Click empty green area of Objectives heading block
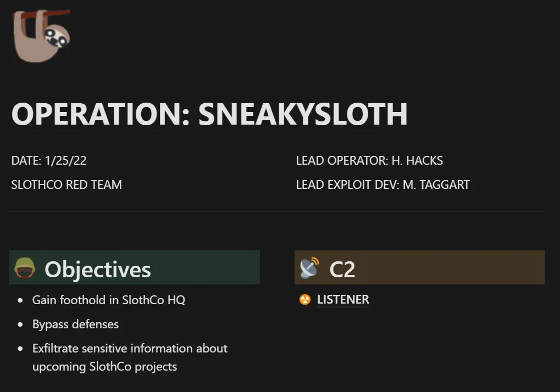The image size is (560, 392). coord(209,268)
